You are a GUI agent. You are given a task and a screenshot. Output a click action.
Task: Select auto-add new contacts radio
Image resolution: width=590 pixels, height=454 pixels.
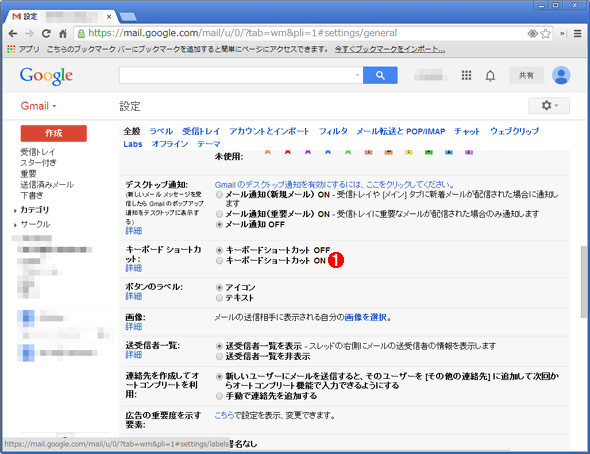click(219, 376)
